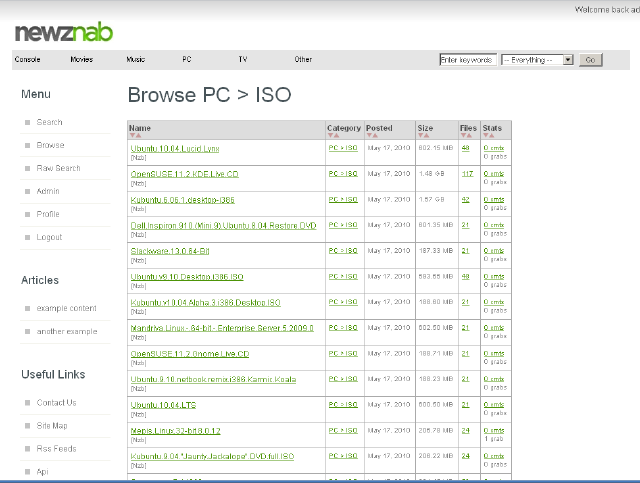This screenshot has width=640, height=483.
Task: Click Logout in the sidebar menu
Action: click(49, 237)
